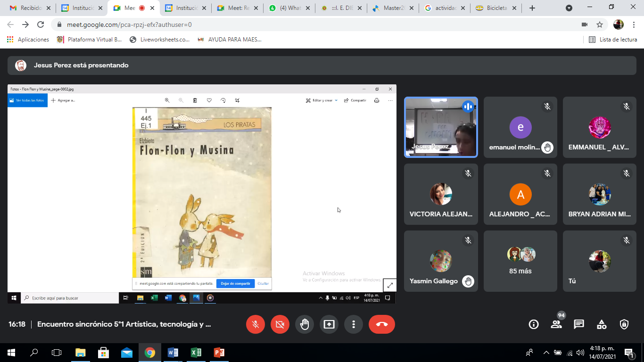
Task: Switch to the I. E. DIE browser tab
Action: coord(341,8)
